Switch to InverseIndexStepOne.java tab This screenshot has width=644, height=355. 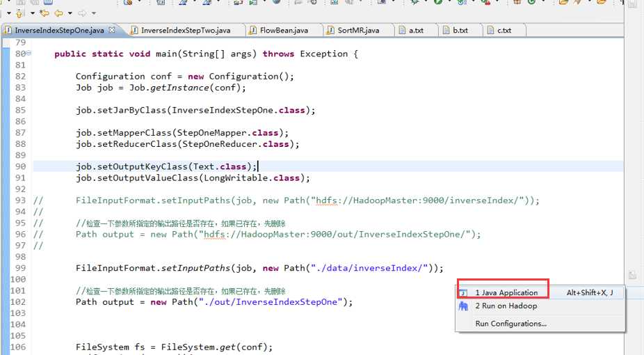pos(59,30)
